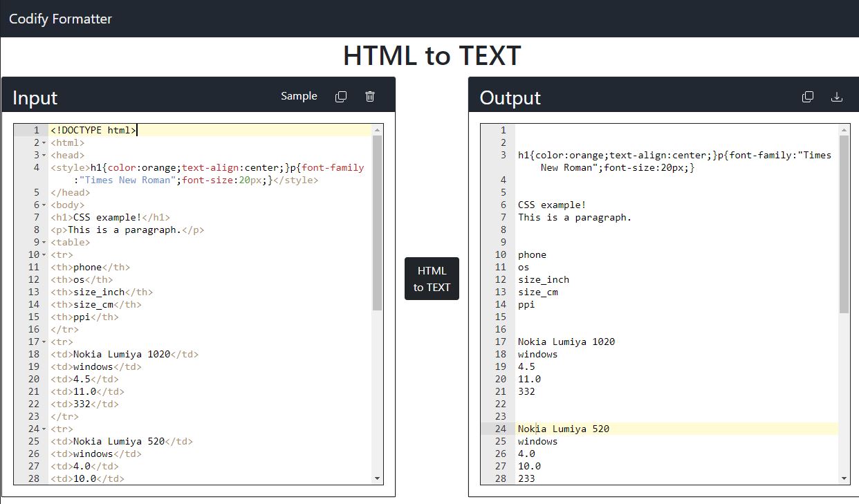
Task: Click 'Nokia Lumiya 520' in Output
Action: tap(564, 429)
